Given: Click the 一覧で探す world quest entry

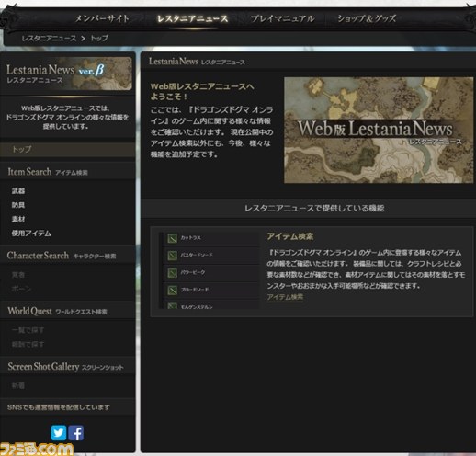Looking at the screenshot, I should (x=28, y=330).
